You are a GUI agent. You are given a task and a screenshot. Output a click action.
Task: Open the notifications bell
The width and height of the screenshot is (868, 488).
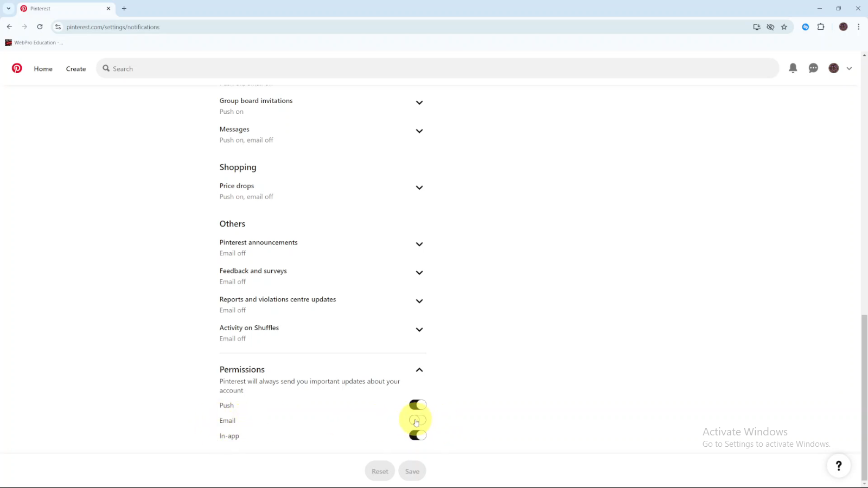[x=793, y=68]
